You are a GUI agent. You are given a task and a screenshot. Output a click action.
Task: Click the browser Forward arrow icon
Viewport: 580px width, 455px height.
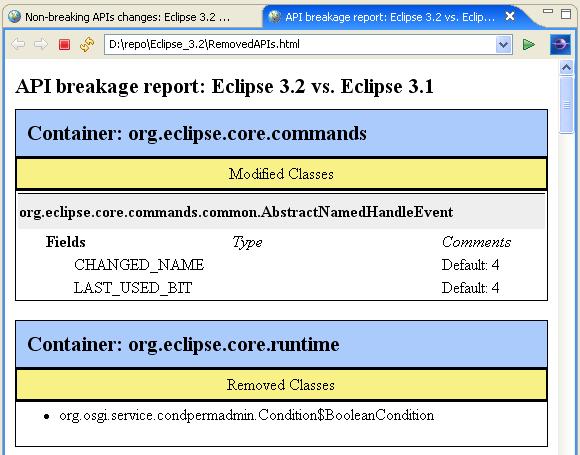pos(41,44)
